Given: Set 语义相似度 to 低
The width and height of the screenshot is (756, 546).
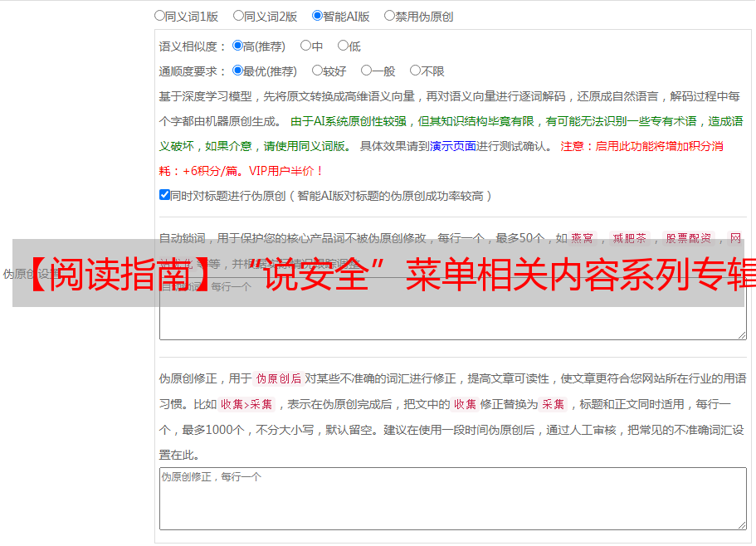Looking at the screenshot, I should pyautogui.click(x=343, y=46).
